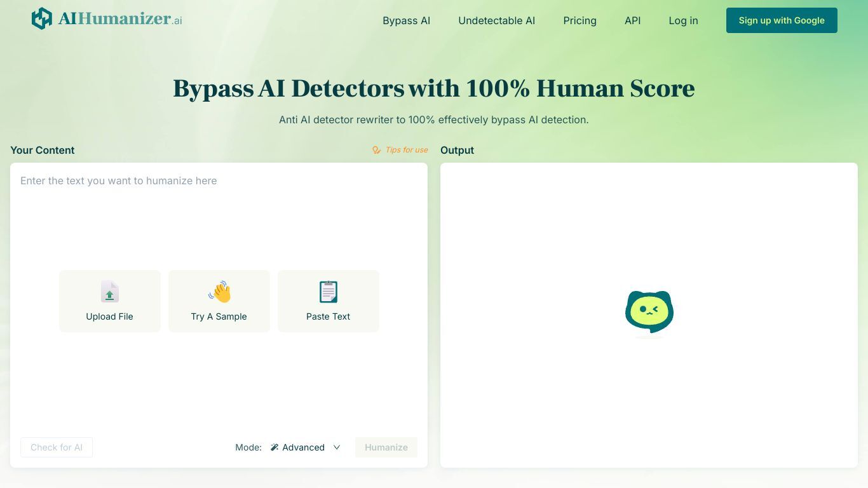Open the Advanced mode selector

click(x=305, y=447)
